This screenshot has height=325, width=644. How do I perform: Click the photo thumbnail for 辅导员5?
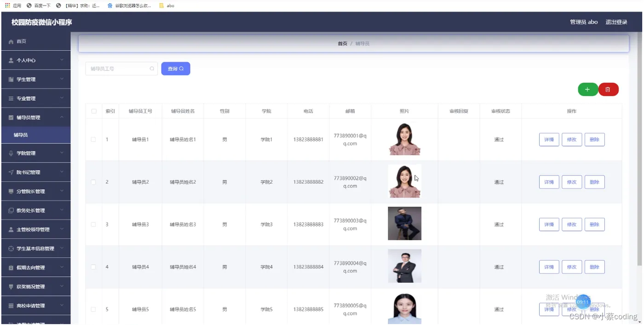coord(404,308)
